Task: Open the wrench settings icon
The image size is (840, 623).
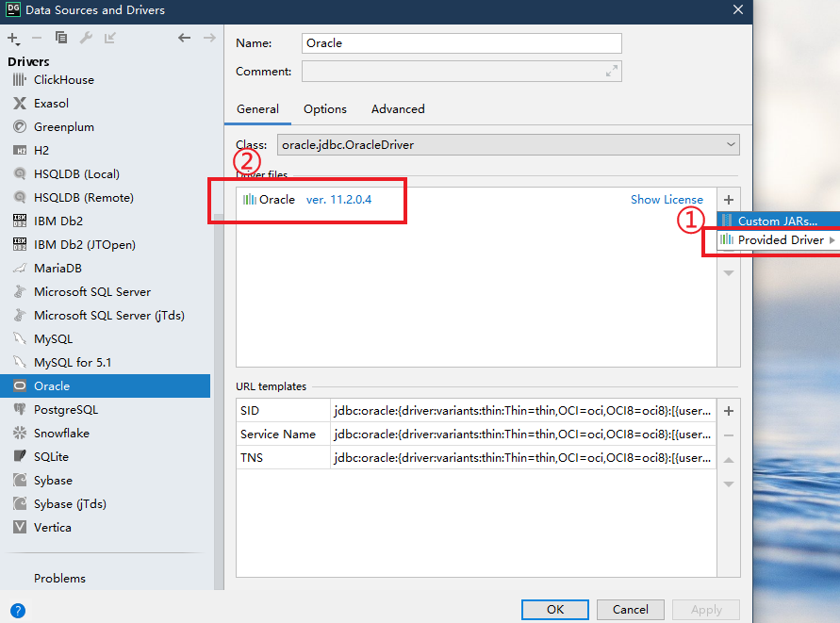Action: tap(86, 38)
